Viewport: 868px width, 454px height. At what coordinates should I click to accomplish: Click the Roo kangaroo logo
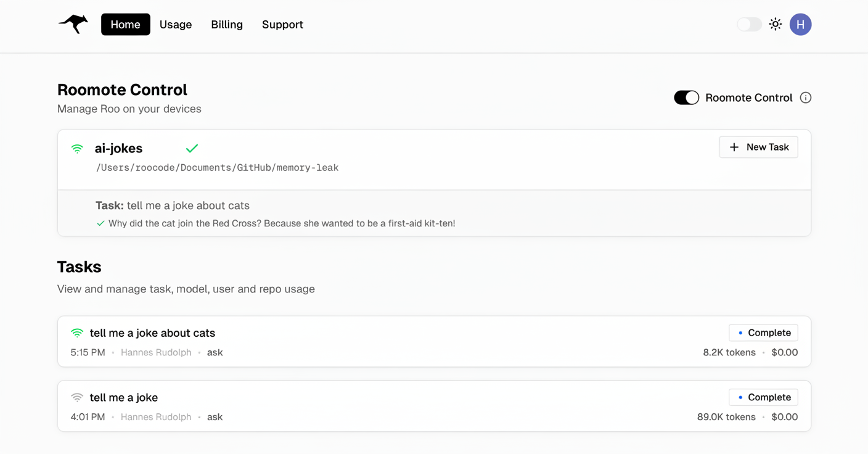pos(72,24)
